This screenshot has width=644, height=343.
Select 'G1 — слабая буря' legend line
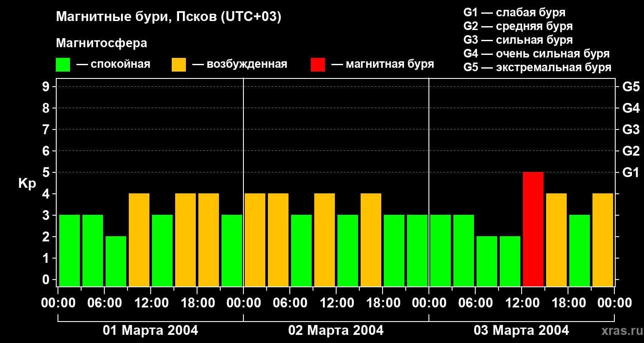pos(514,12)
